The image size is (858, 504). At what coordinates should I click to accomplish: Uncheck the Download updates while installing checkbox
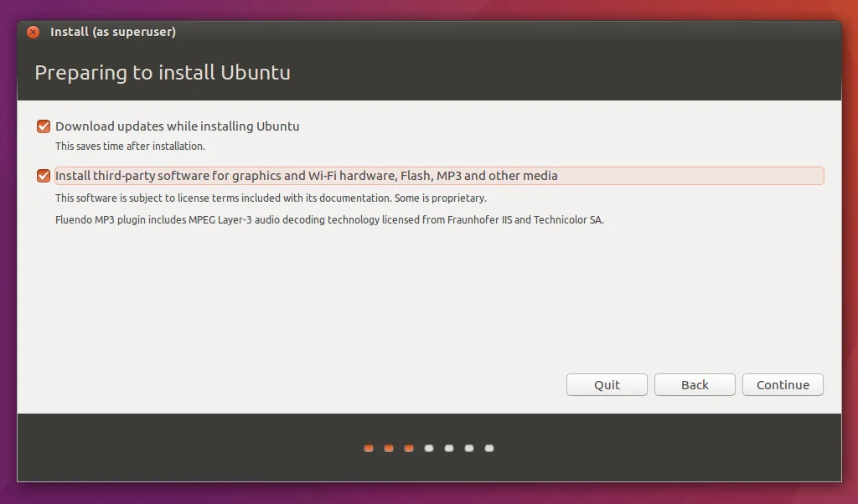(44, 126)
